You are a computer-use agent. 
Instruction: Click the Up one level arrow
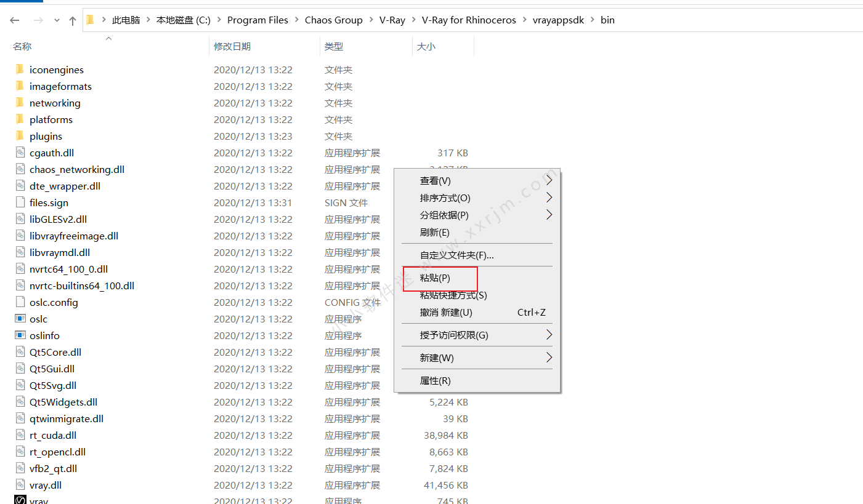click(x=73, y=20)
